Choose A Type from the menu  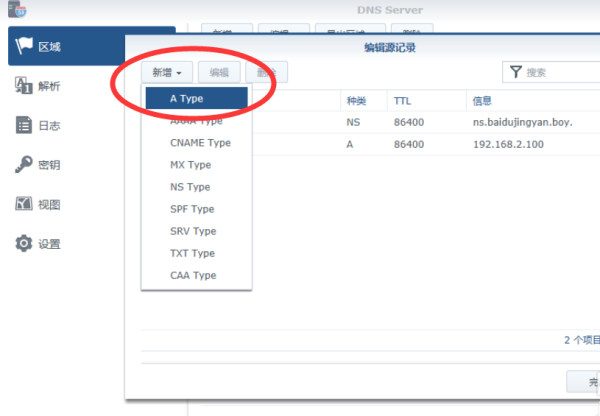(197, 98)
